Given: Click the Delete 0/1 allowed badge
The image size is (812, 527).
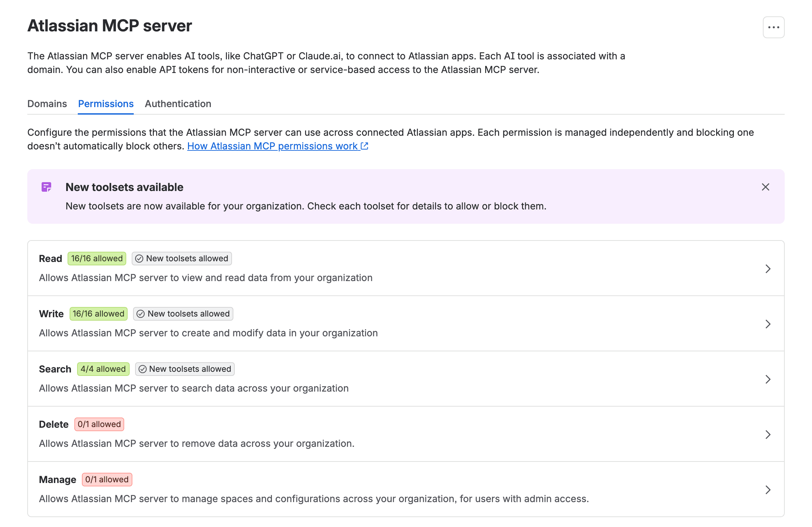Looking at the screenshot, I should pyautogui.click(x=99, y=424).
